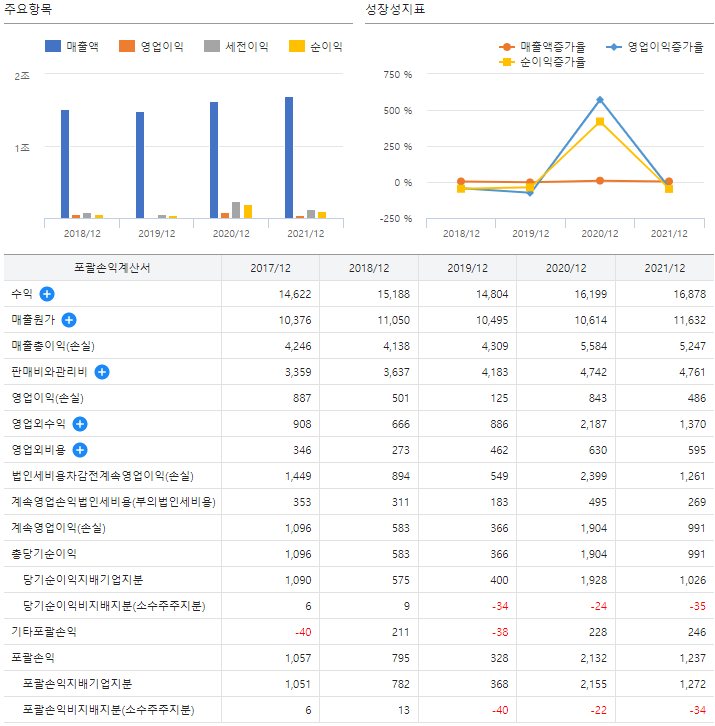Click the 계속영업이익(손실) row label
This screenshot has height=726, width=715.
pyautogui.click(x=58, y=527)
